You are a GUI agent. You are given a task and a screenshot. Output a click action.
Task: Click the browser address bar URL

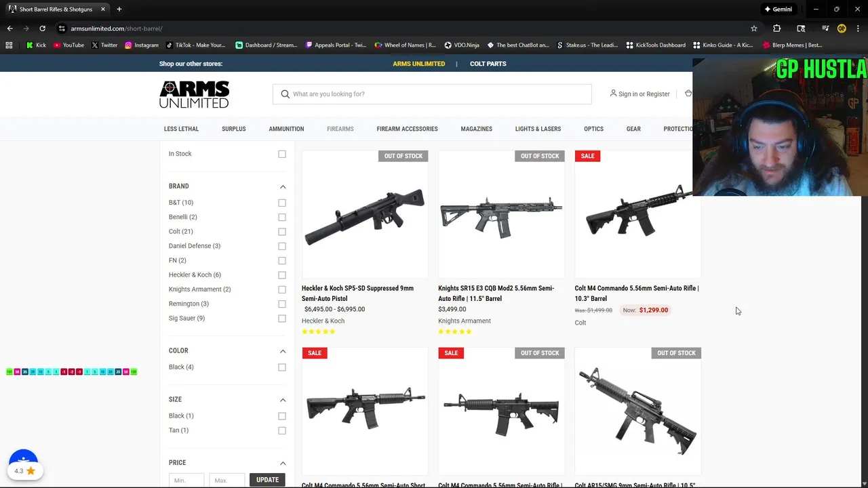tap(117, 28)
